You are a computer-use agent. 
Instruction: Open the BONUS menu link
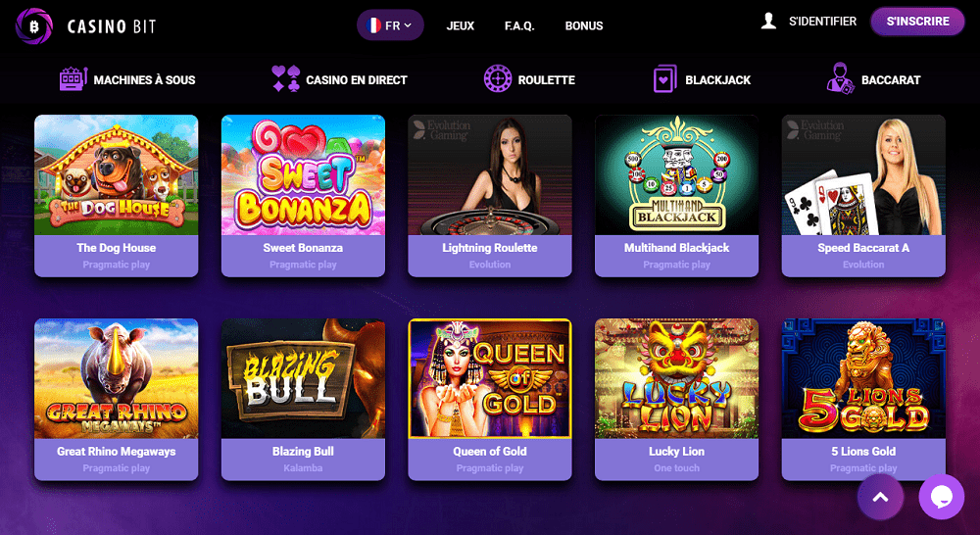point(584,25)
